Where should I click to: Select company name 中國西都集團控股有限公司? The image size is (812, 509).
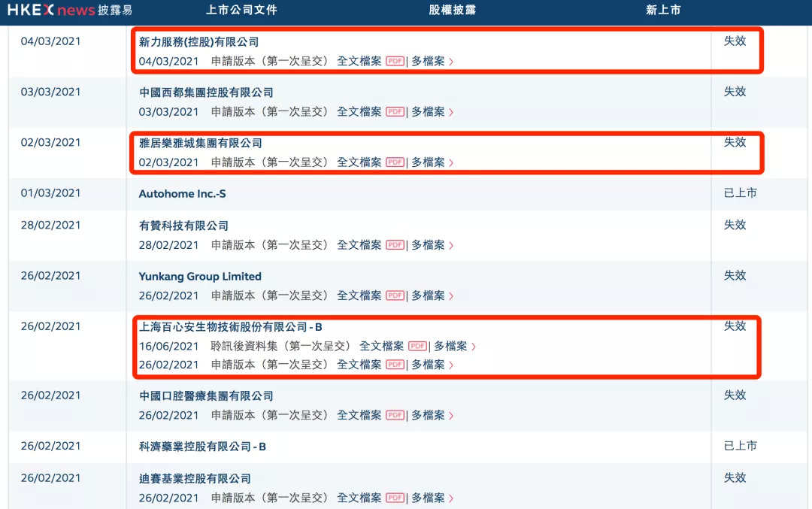click(206, 92)
